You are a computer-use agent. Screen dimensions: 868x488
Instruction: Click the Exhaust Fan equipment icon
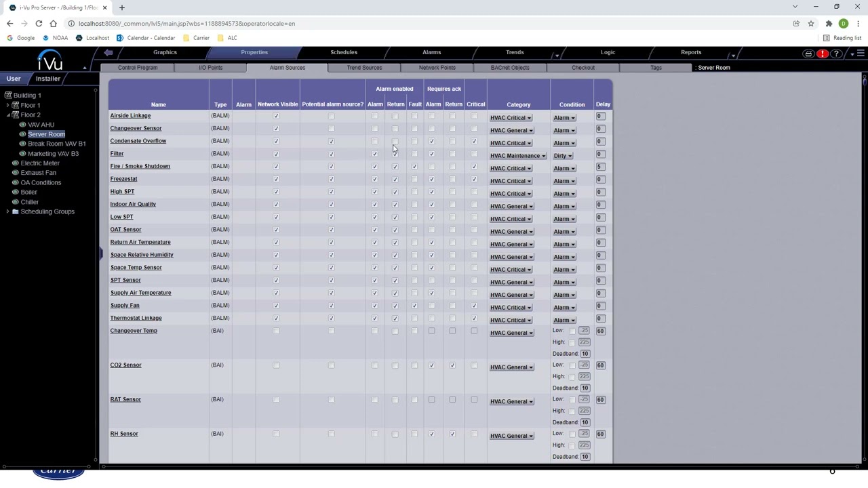coord(15,173)
